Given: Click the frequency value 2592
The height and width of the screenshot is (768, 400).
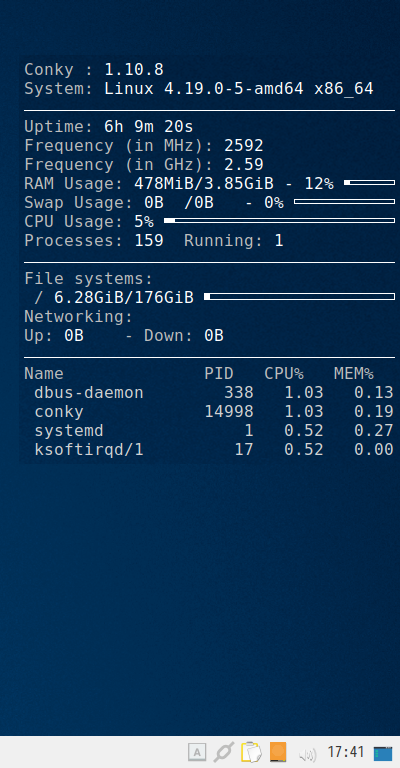Looking at the screenshot, I should 244,146.
